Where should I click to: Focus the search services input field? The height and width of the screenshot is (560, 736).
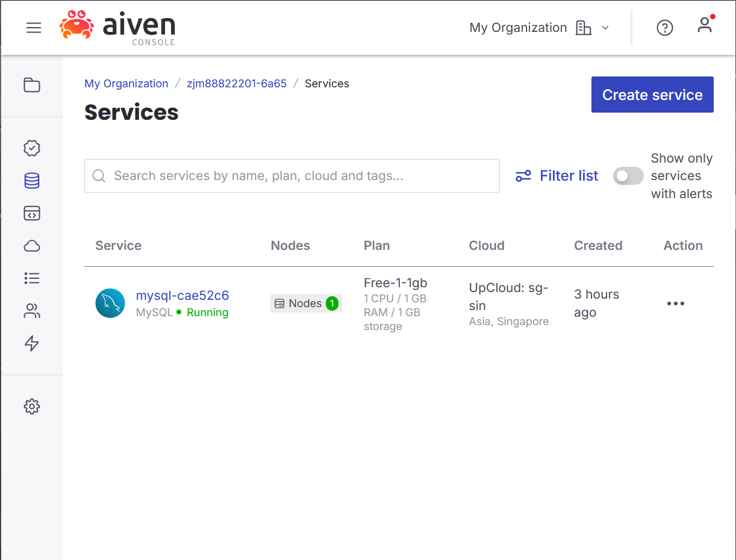pyautogui.click(x=292, y=176)
